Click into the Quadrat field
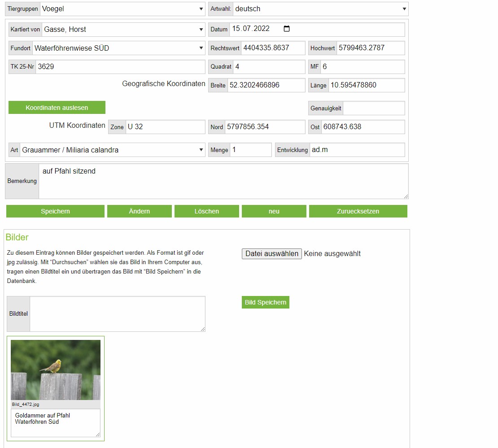 [x=269, y=67]
